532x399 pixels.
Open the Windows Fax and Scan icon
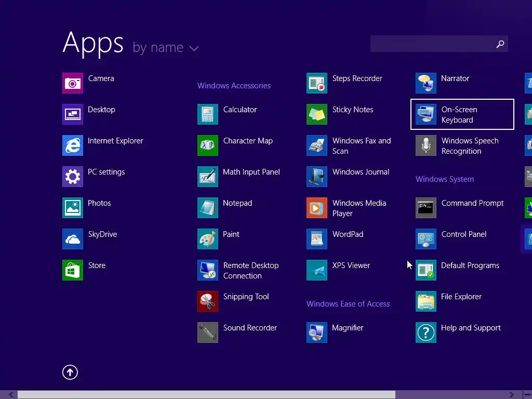317,145
